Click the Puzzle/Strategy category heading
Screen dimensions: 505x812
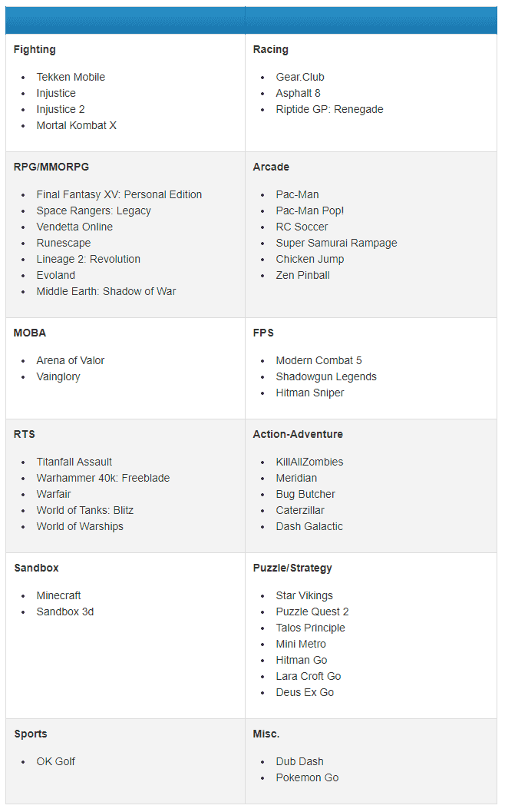(x=292, y=568)
